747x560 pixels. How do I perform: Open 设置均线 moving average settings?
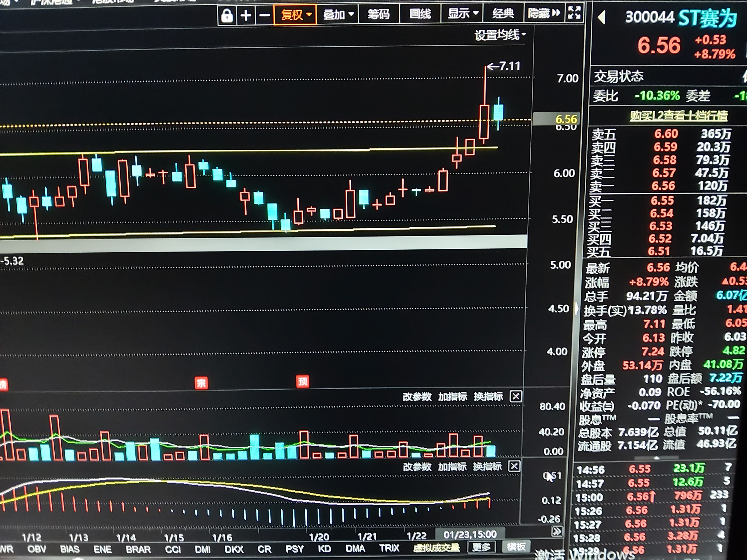click(500, 35)
